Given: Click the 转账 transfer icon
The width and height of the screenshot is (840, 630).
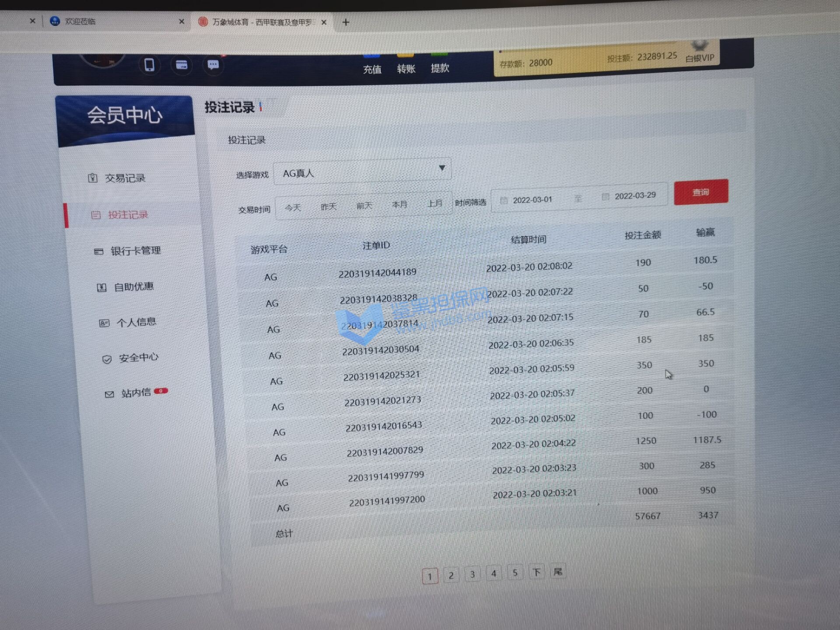Looking at the screenshot, I should 406,66.
